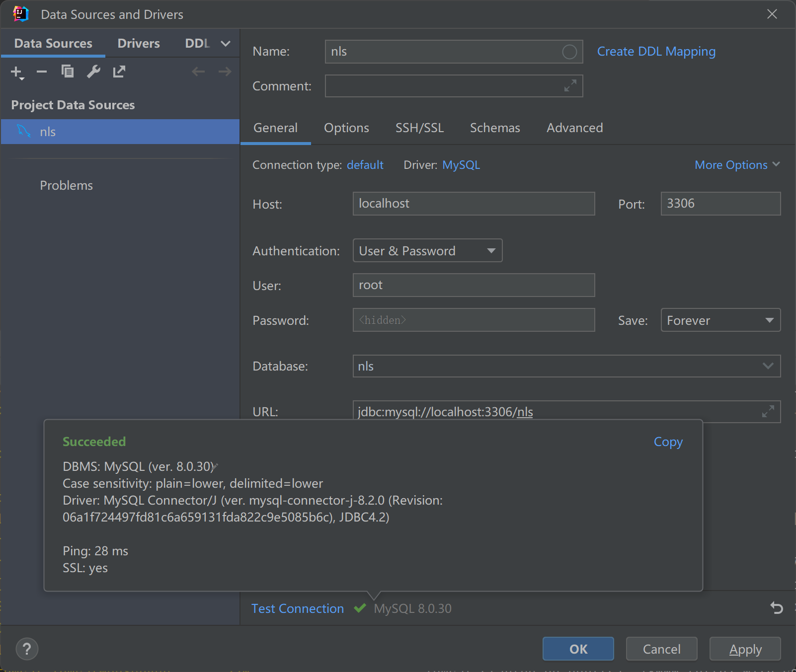This screenshot has height=672, width=796.
Task: Expand More Options dropdown
Action: [737, 165]
